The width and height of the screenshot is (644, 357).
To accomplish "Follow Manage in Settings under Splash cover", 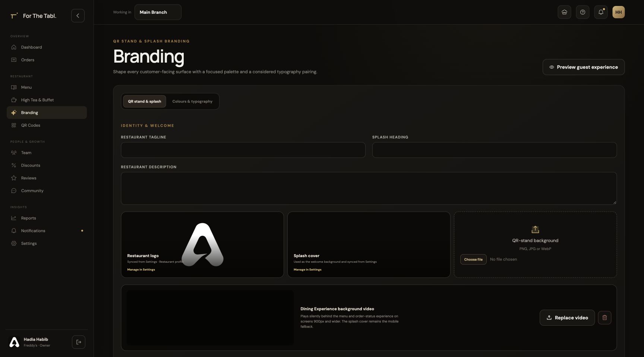I will point(307,269).
